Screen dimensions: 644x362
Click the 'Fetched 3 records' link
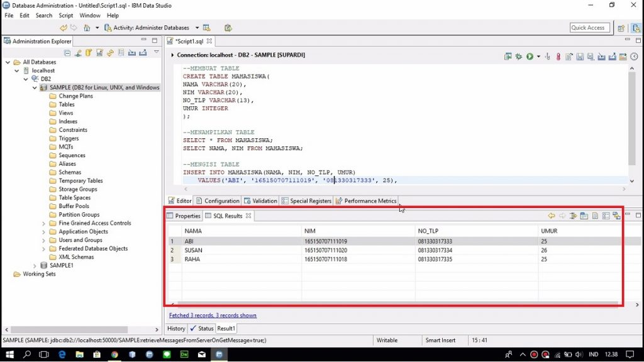coord(213,315)
